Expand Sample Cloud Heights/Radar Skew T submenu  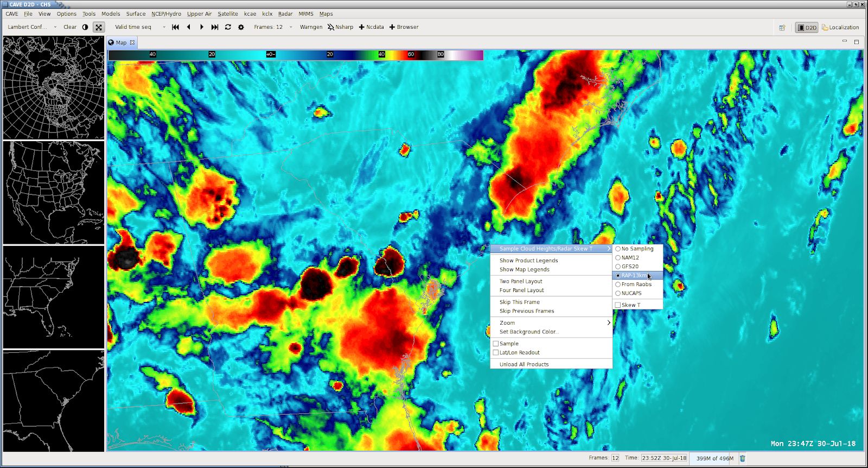tap(551, 249)
